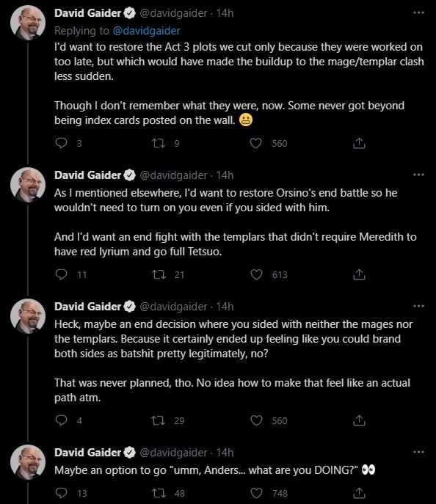Viewport: 436px width, 504px height.
Task: Like the Anders 'what are you DOING' tweet
Action: tap(256, 493)
